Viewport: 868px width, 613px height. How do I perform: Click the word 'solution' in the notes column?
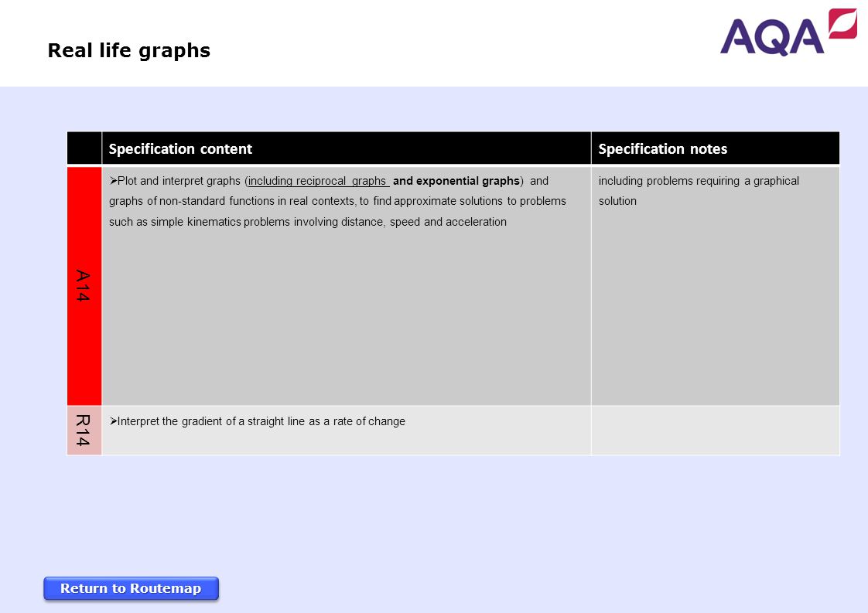tap(617, 201)
